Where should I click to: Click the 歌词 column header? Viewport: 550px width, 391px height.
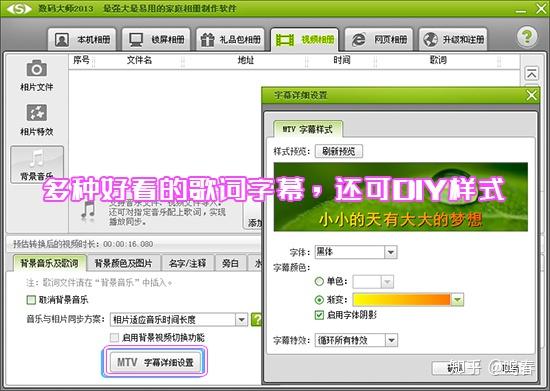438,60
